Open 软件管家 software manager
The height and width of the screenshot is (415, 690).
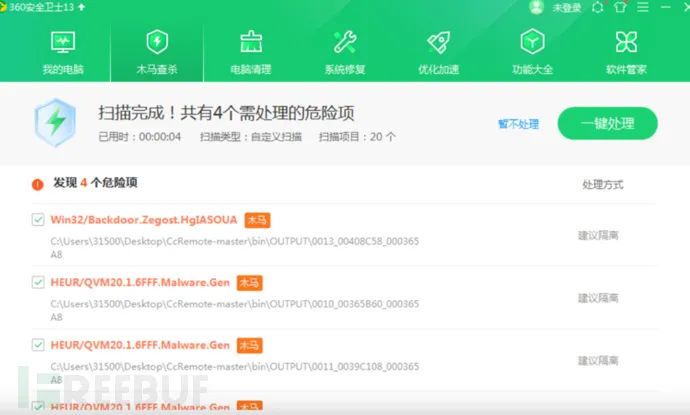tap(626, 53)
